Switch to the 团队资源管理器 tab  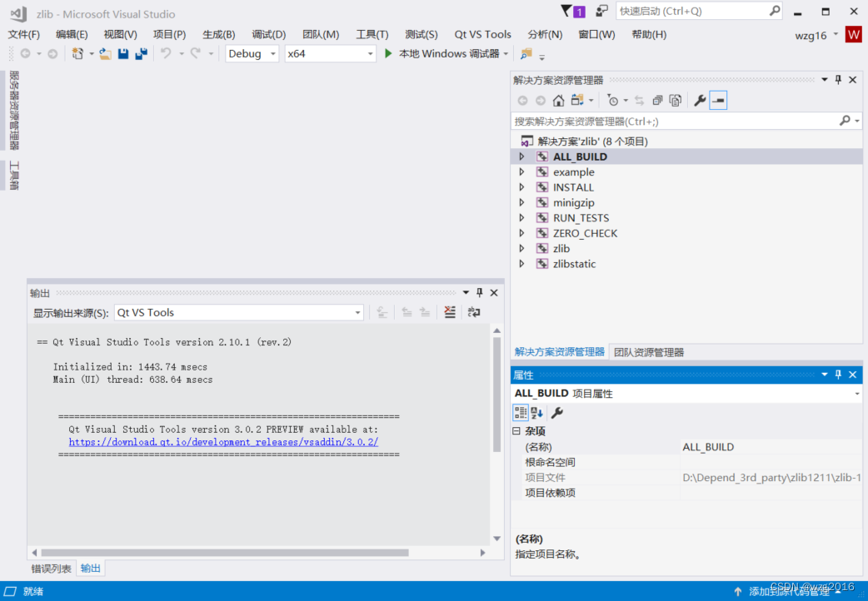pos(649,352)
